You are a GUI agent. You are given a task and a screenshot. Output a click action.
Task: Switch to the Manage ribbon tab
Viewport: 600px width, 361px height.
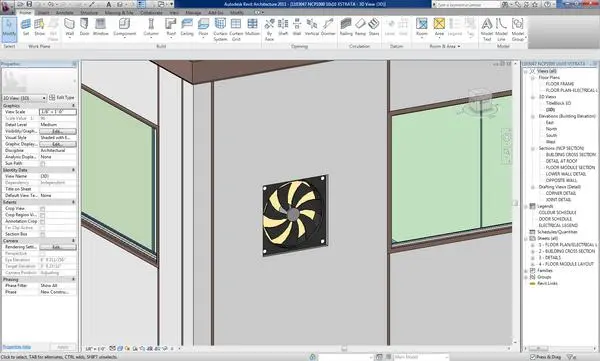(x=193, y=13)
